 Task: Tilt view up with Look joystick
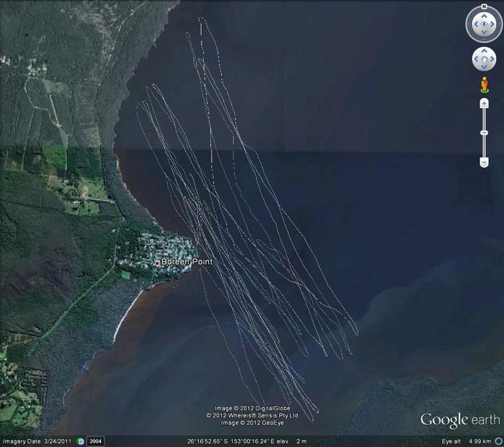point(484,16)
